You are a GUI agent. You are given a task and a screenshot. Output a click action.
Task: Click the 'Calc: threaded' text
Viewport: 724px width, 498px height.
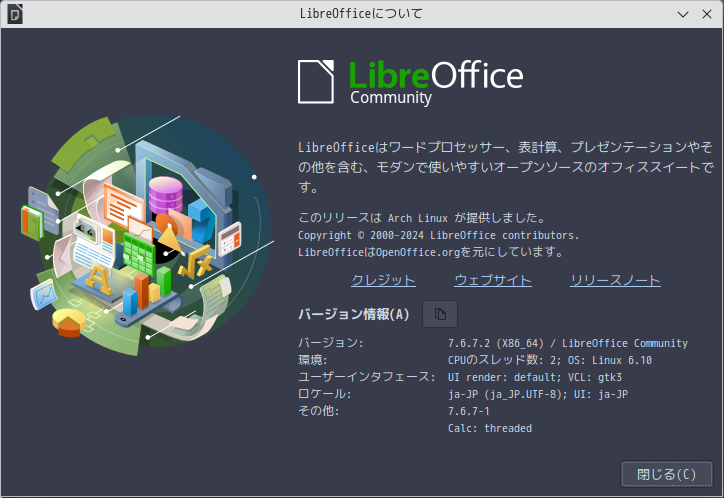(489, 428)
